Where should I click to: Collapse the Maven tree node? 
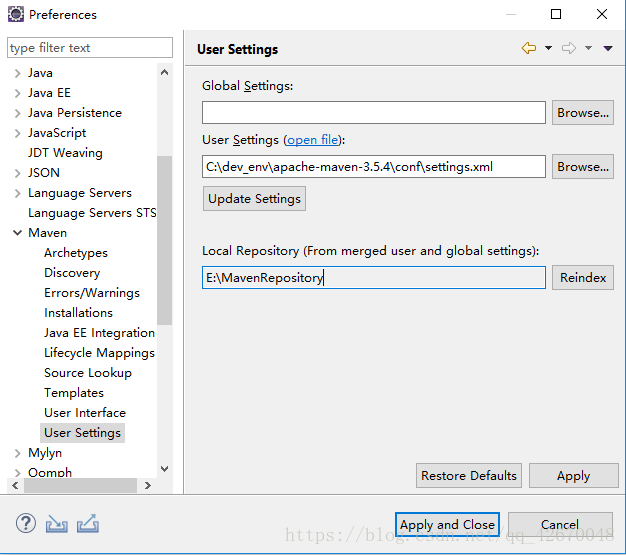[x=17, y=233]
